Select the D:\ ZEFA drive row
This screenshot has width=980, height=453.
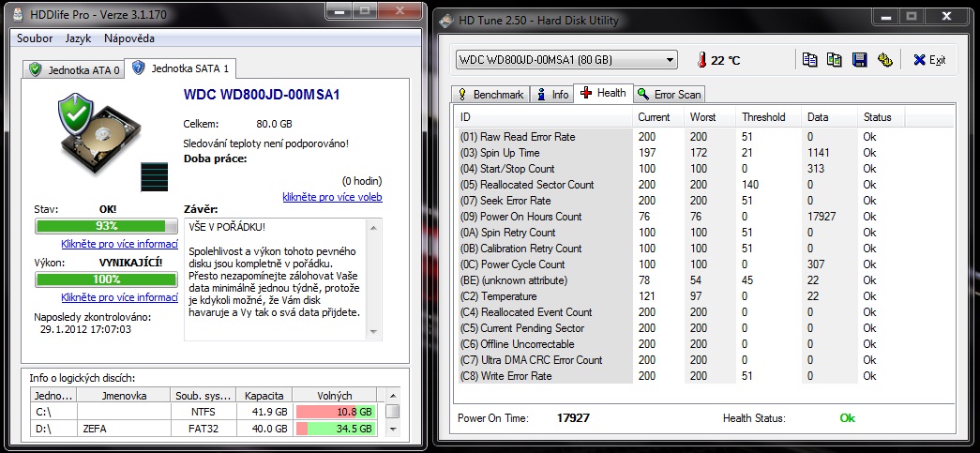[x=204, y=429]
